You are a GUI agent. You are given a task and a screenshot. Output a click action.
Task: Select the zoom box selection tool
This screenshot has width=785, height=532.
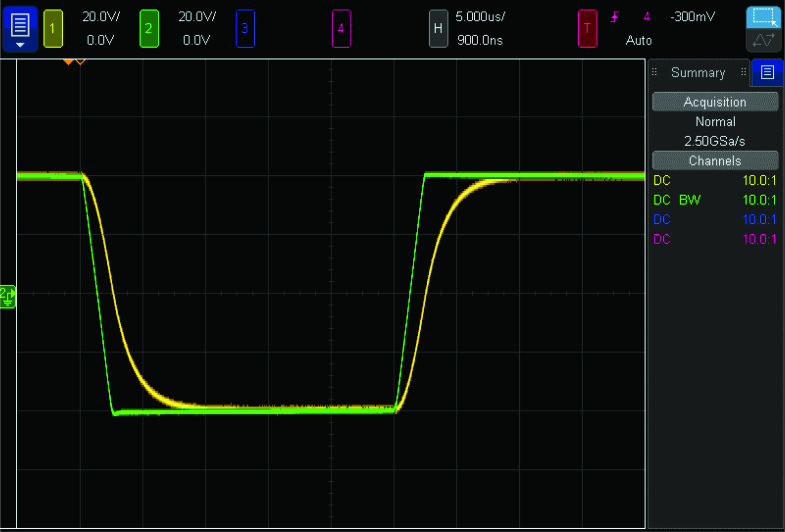tap(763, 17)
